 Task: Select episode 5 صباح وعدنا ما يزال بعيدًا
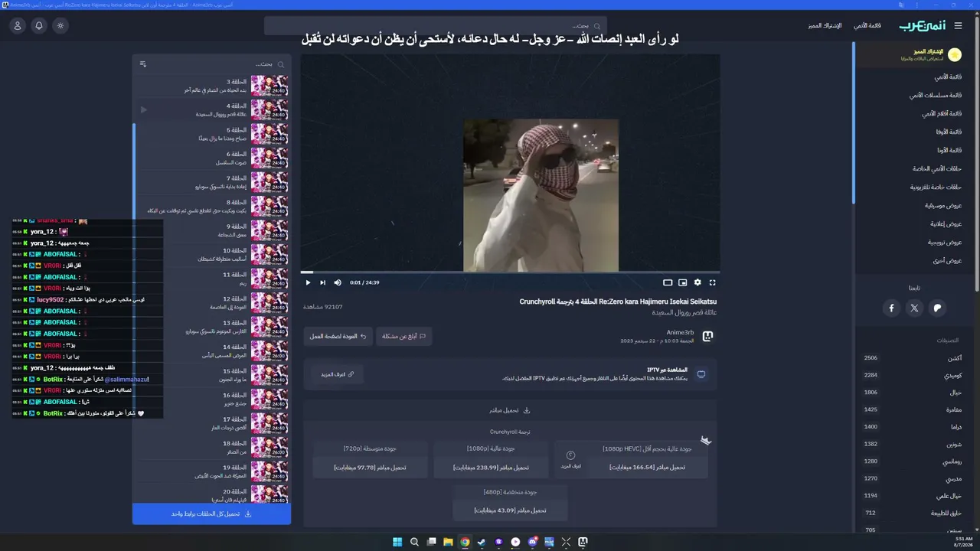point(212,134)
